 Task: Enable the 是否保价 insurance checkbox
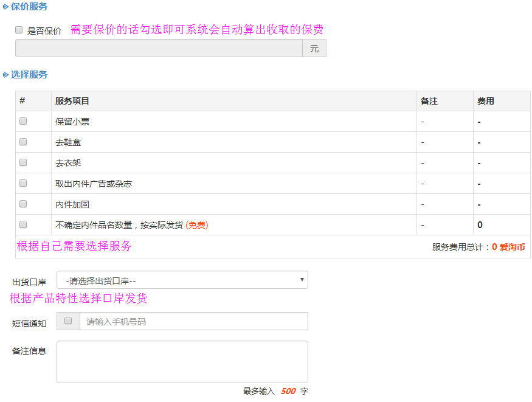(x=19, y=30)
